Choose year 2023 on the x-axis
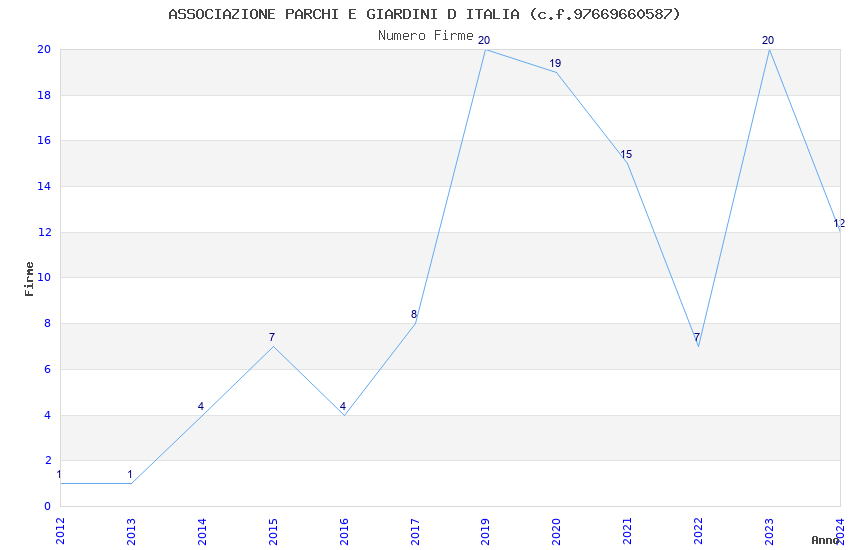This screenshot has width=850, height=550. click(x=769, y=531)
